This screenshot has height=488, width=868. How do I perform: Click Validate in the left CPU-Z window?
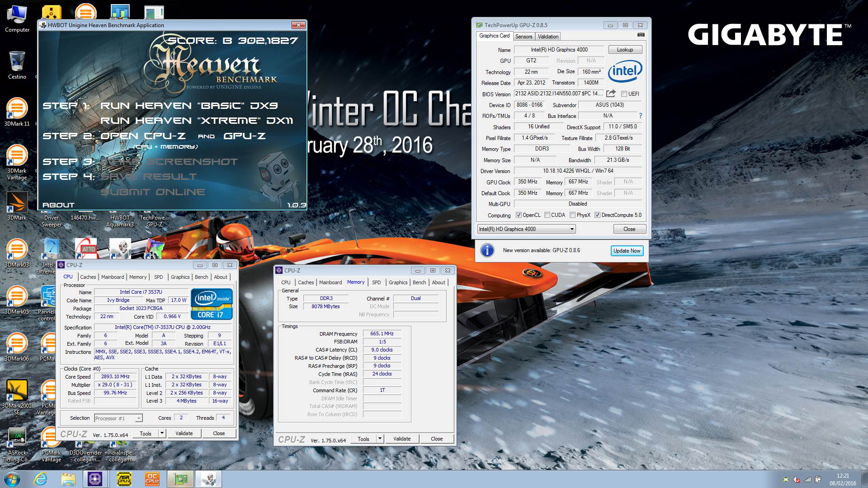[184, 433]
